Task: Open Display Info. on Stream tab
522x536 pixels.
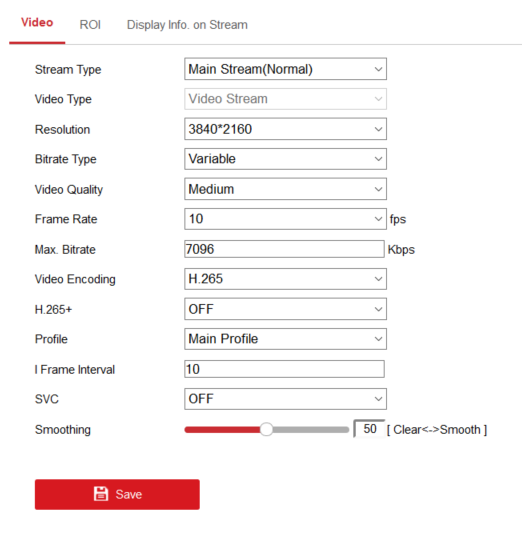Action: [187, 25]
